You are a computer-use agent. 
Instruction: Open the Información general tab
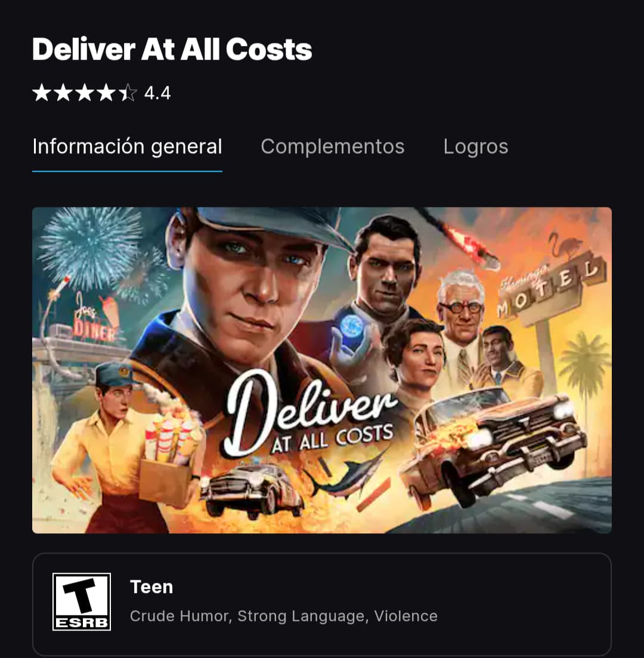coord(127,147)
